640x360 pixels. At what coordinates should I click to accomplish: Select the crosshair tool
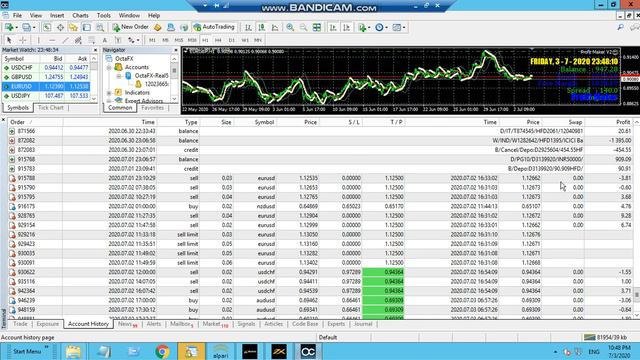(x=23, y=40)
